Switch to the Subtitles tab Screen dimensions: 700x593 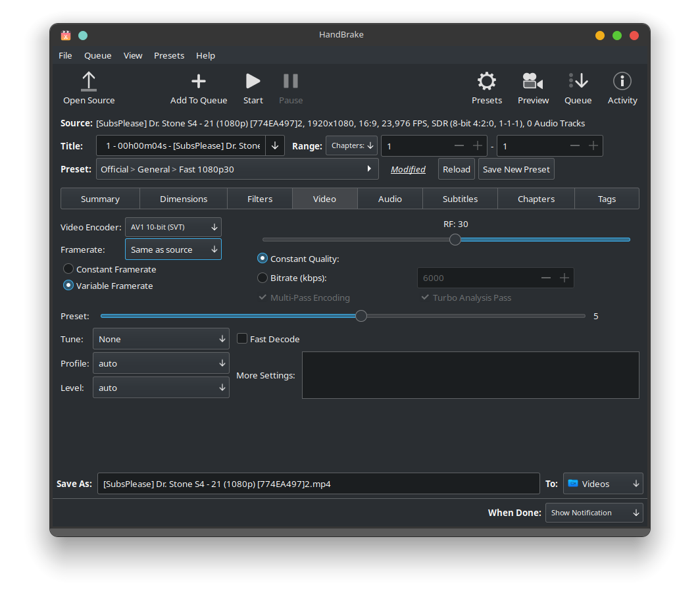point(461,199)
